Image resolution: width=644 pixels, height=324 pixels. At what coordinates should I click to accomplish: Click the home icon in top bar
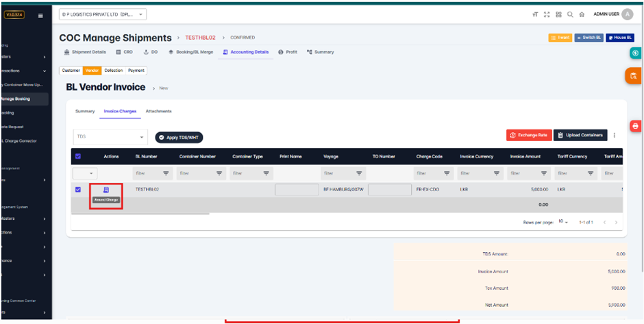[x=582, y=14]
